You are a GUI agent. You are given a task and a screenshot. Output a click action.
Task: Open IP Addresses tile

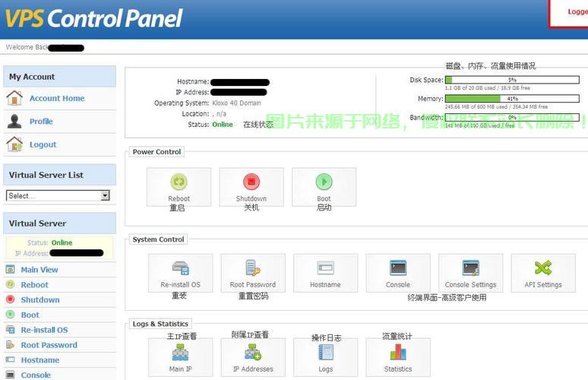coord(253,357)
